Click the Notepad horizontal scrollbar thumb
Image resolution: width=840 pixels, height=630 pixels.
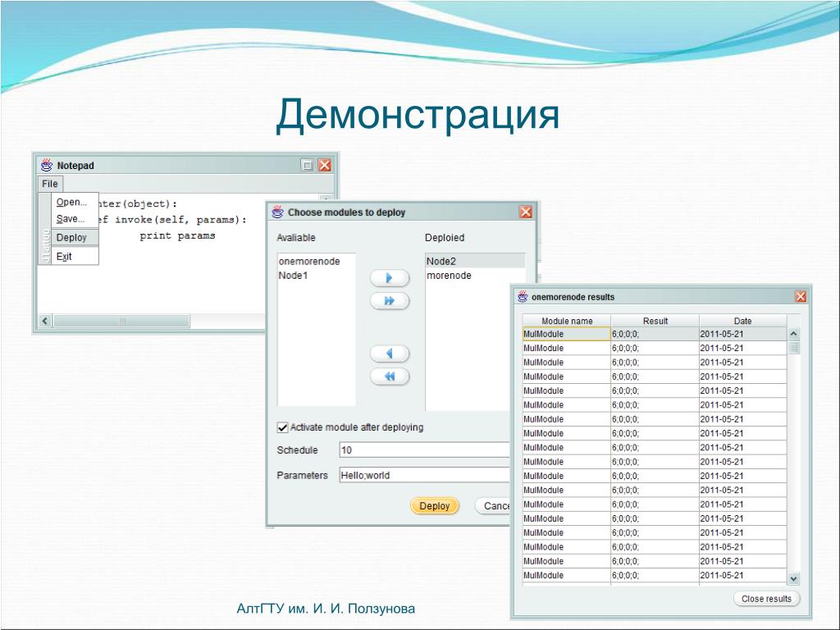click(121, 321)
